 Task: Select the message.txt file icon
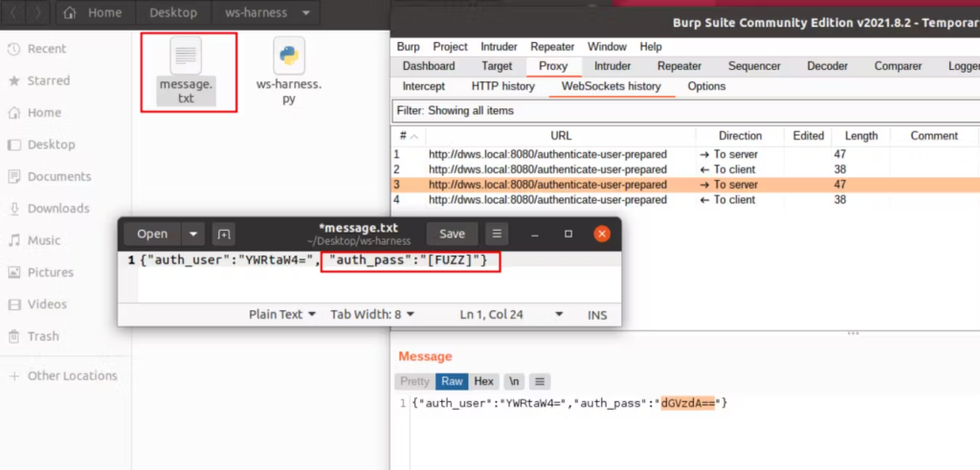tap(186, 56)
